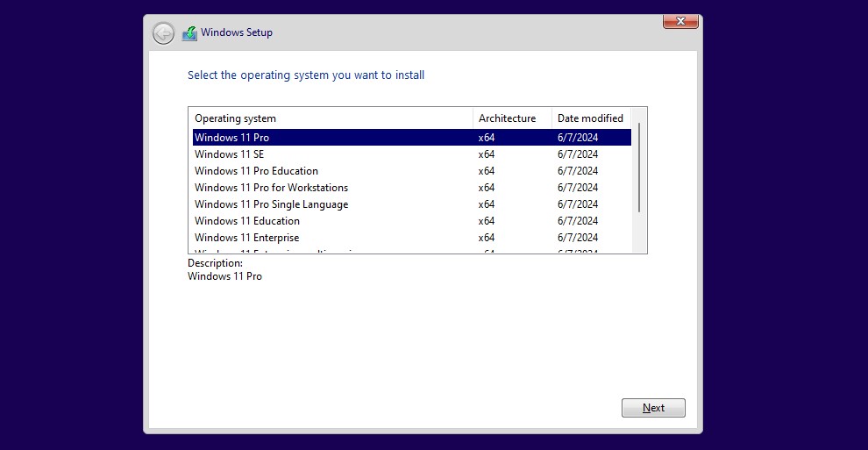
Task: Select Windows 11 Pro for Workstations
Action: 412,187
